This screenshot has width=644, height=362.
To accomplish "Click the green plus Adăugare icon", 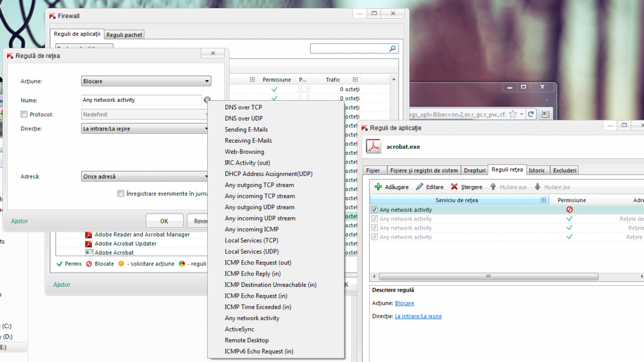I will (x=378, y=187).
